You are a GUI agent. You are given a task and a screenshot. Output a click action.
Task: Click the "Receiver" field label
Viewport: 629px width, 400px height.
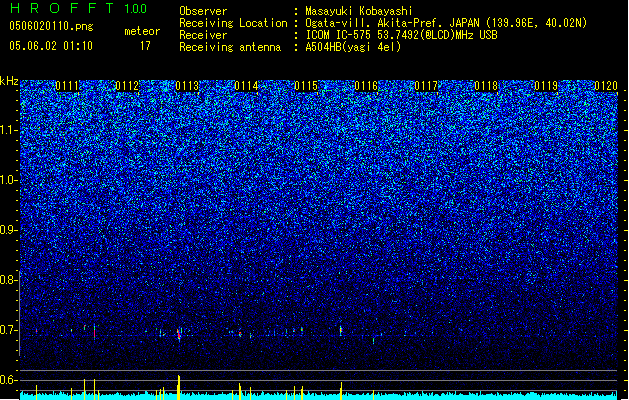(x=203, y=35)
